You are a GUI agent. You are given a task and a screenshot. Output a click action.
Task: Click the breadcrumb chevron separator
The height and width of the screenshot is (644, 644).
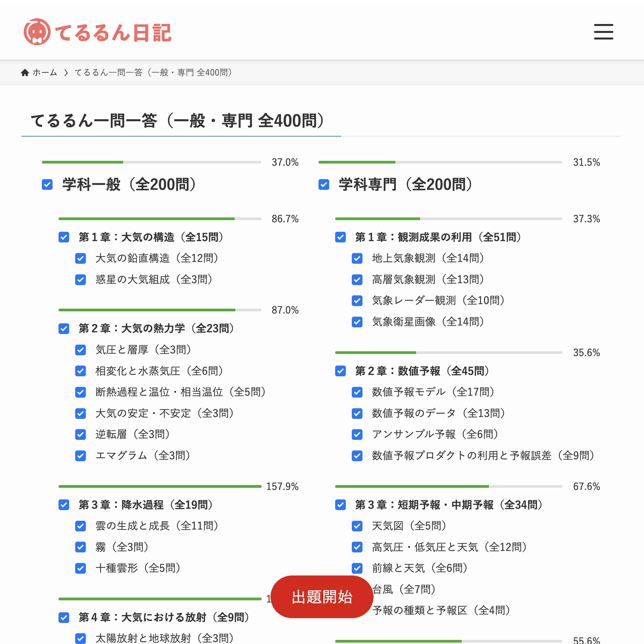click(66, 72)
